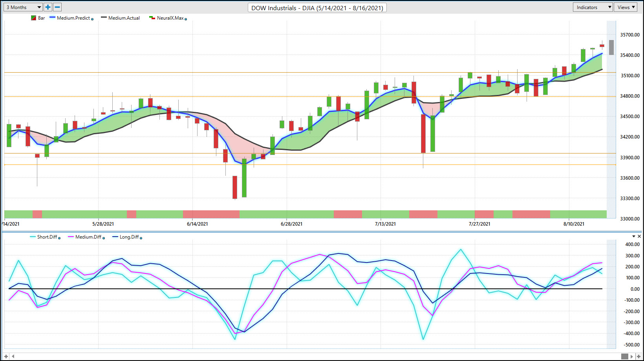Click the 7/27/2021 date axis label
The height and width of the screenshot is (361, 644).
(x=479, y=224)
